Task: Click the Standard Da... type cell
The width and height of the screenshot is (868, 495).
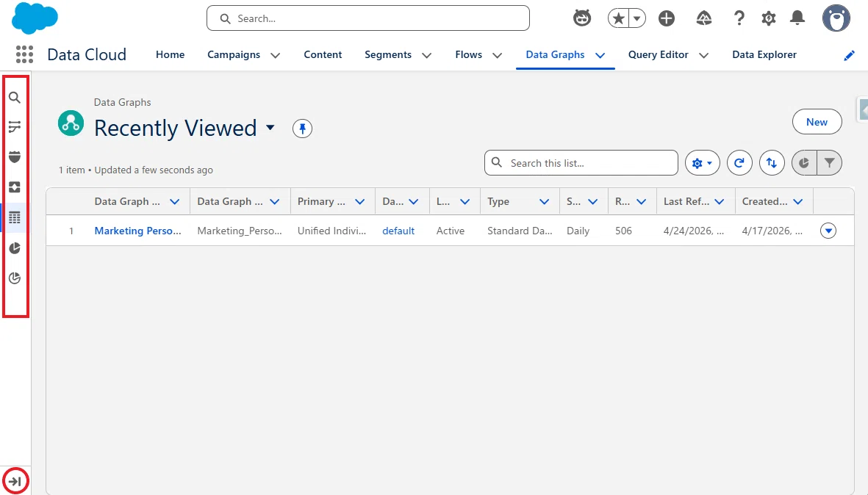Action: click(520, 231)
